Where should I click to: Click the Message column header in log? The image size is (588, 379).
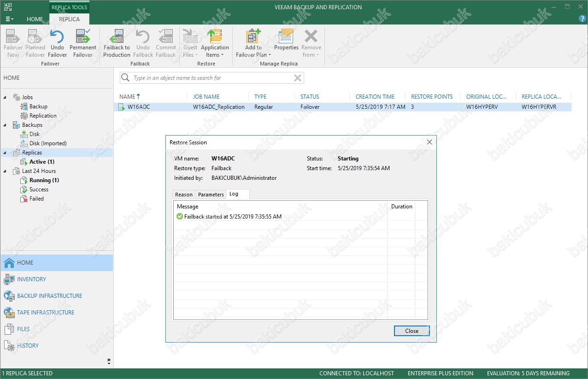188,207
